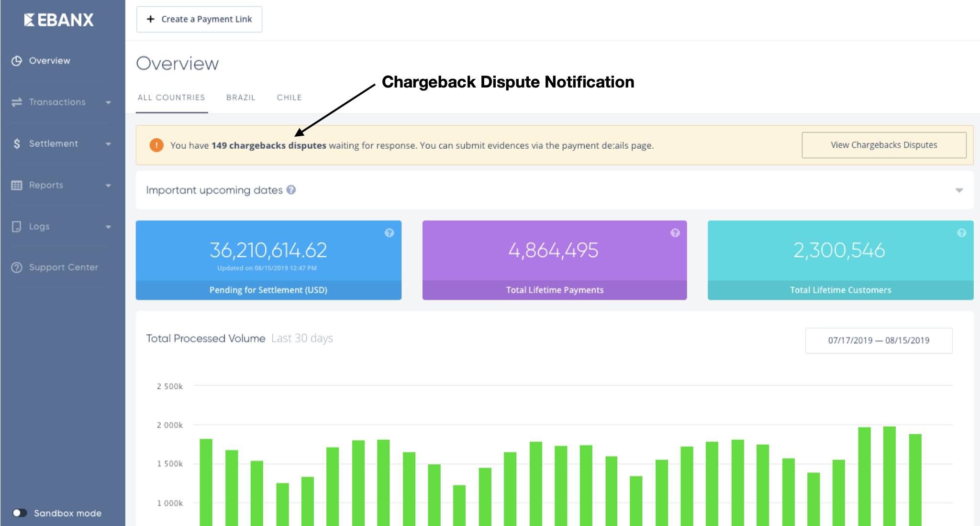Click the 149 chargebacks disputes text
Screen dimensions: 980x526
pyautogui.click(x=269, y=145)
